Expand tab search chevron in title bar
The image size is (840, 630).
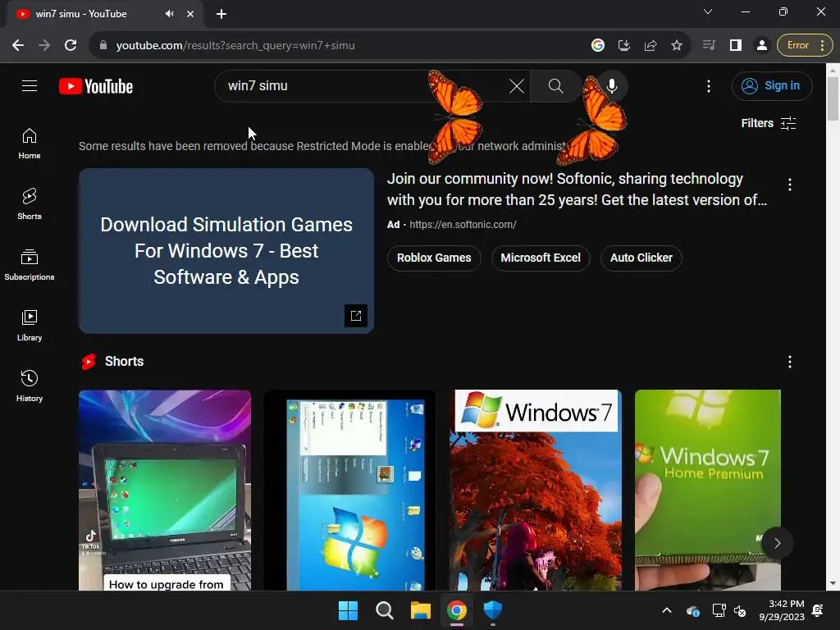pyautogui.click(x=708, y=11)
